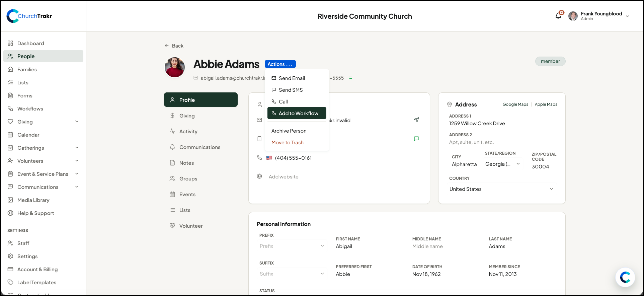Click the Date of Birth value Nov 18, 1962

click(426, 274)
